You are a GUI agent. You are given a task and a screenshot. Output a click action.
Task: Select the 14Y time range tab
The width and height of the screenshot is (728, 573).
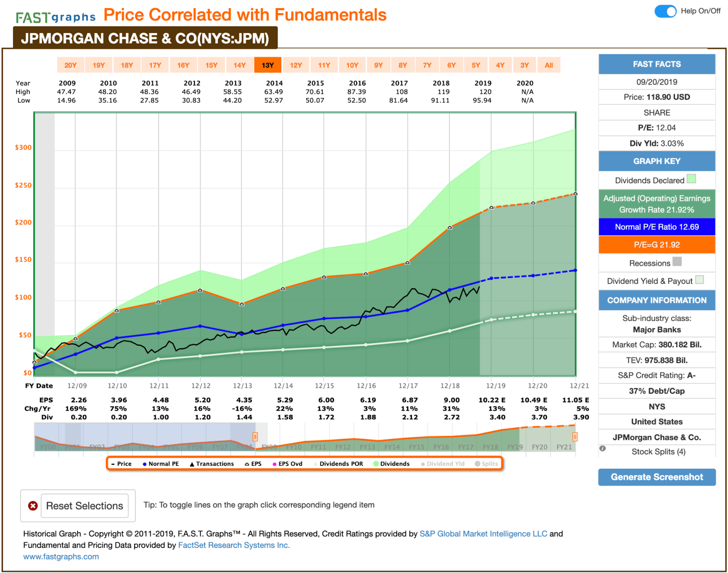(240, 65)
